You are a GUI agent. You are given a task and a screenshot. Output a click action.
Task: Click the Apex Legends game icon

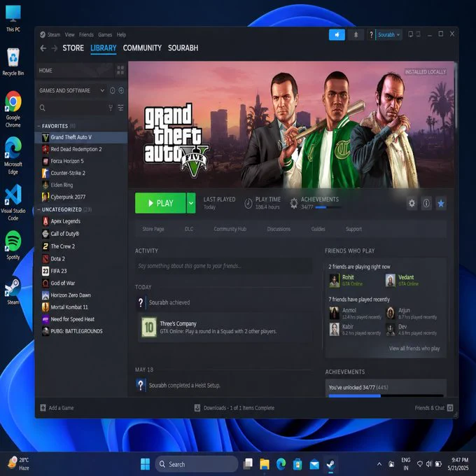45,221
